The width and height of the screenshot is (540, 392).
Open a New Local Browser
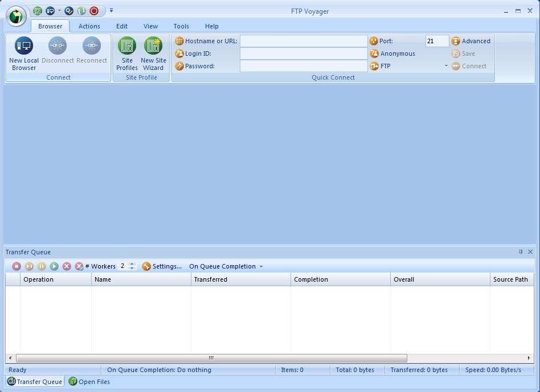coord(24,54)
